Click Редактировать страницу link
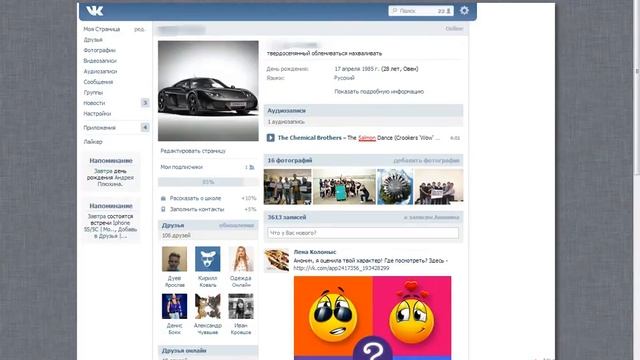Image resolution: width=640 pixels, height=360 pixels. [193, 151]
